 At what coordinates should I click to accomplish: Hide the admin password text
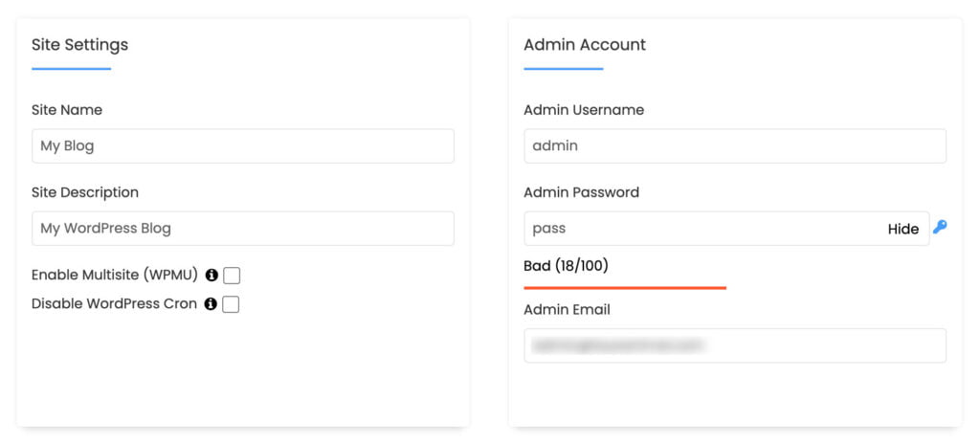click(903, 229)
